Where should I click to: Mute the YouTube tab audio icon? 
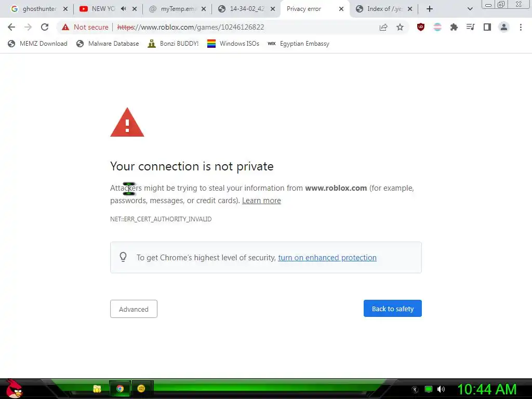click(124, 9)
